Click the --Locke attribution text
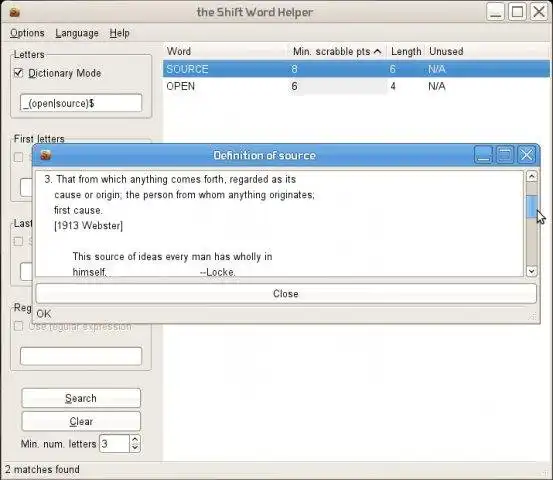This screenshot has height=480, width=553. pos(218,272)
